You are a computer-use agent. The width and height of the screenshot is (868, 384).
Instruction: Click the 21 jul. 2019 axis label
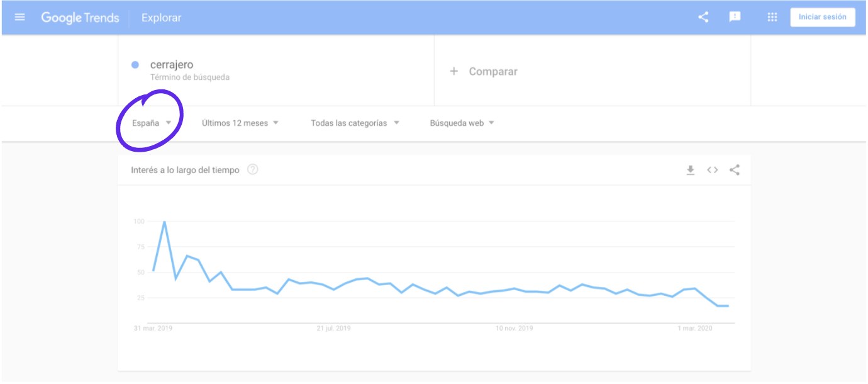click(x=333, y=329)
